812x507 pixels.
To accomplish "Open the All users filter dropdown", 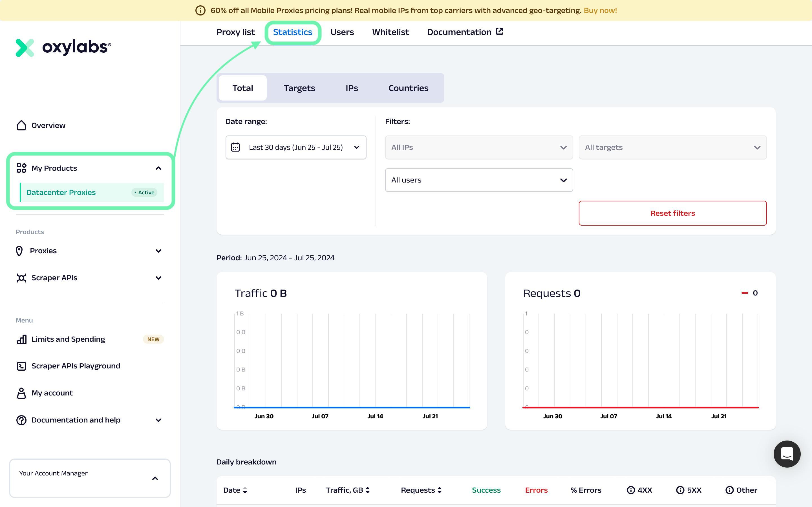I will [x=478, y=179].
